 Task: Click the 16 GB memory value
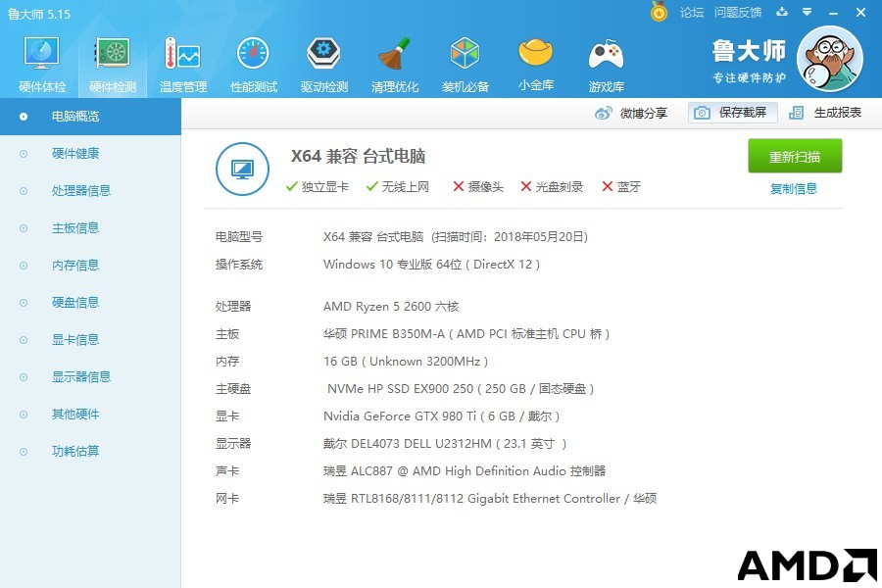pyautogui.click(x=406, y=362)
